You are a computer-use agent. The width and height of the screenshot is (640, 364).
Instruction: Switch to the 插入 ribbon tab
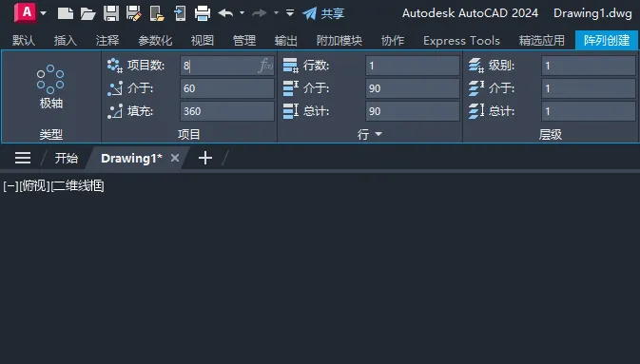point(66,41)
